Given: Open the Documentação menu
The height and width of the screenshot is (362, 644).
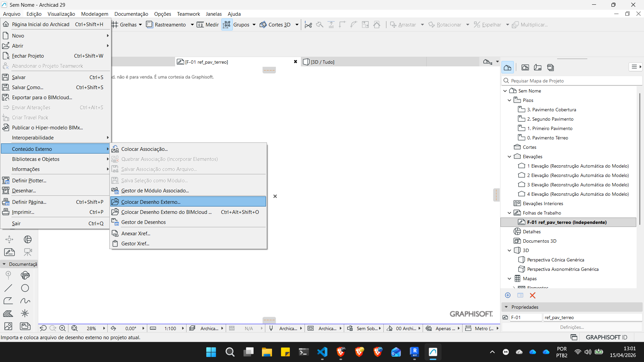Looking at the screenshot, I should tap(131, 14).
